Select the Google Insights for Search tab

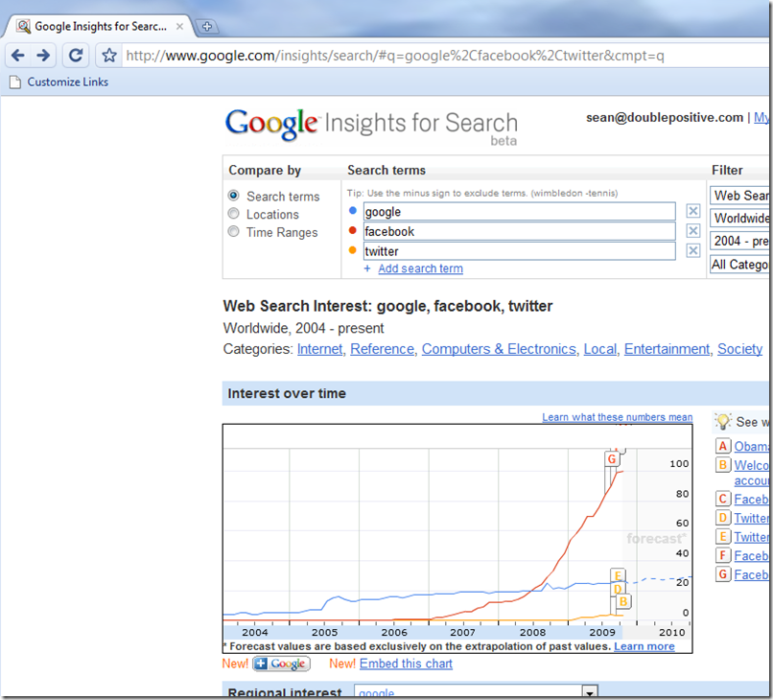(99, 27)
